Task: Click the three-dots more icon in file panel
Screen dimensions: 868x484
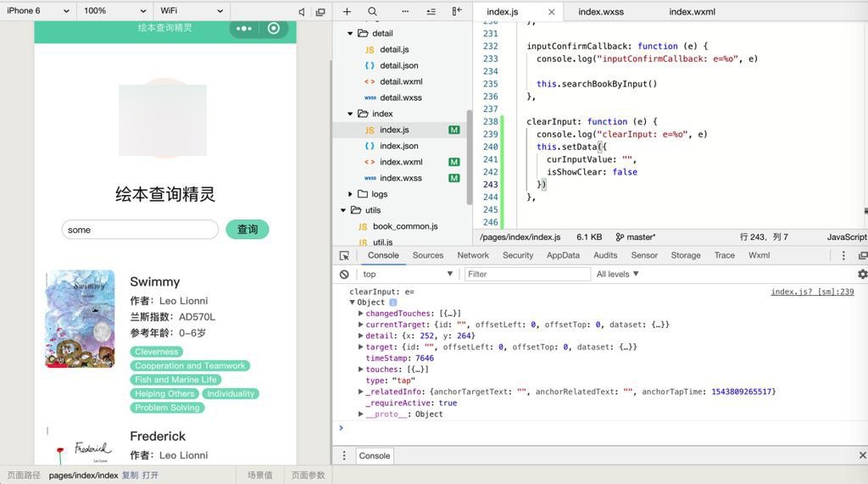Action: pos(405,11)
